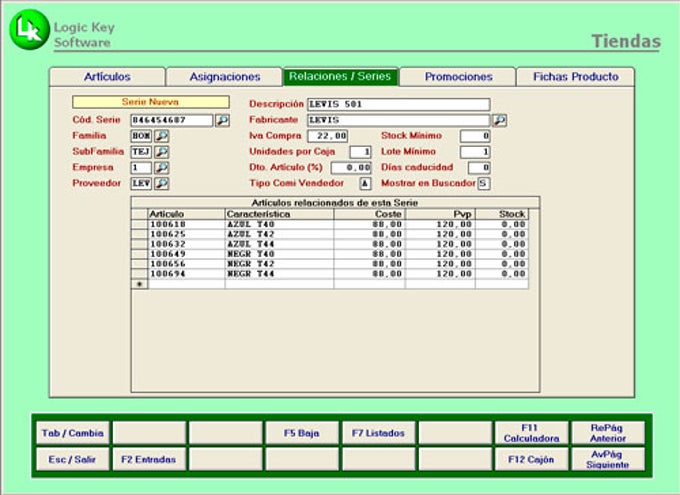Click the Cód. Serie search magnifier icon
Viewport: 680px width, 495px height.
coord(222,120)
